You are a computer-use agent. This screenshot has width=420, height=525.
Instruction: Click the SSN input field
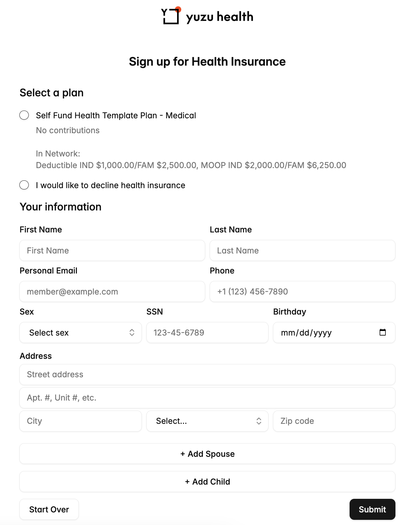point(207,333)
